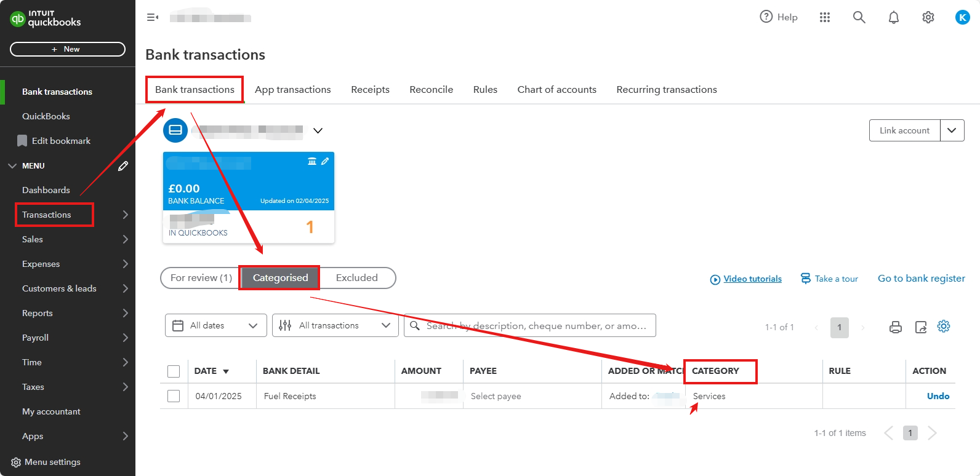Viewport: 980px width, 476px height.
Task: Undo the Fuel Receipts categorisation
Action: (938, 396)
